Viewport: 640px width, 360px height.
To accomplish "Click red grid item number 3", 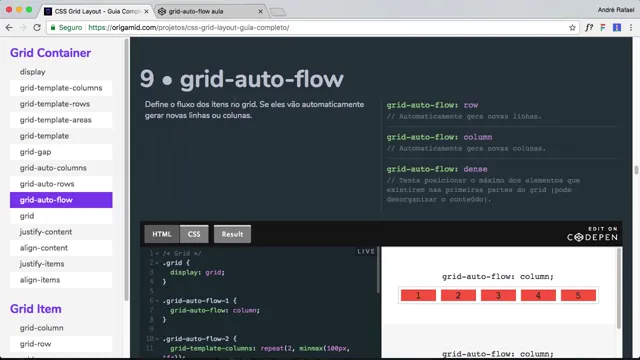I will click(498, 296).
